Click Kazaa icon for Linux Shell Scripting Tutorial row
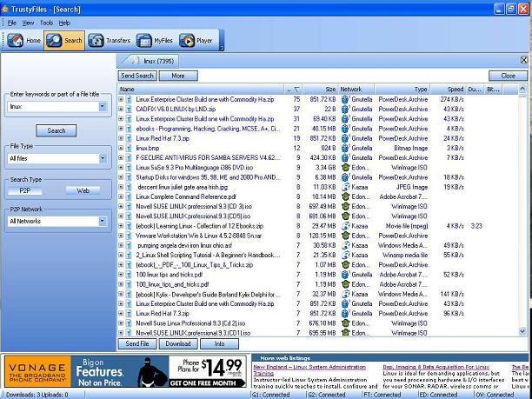 click(345, 256)
